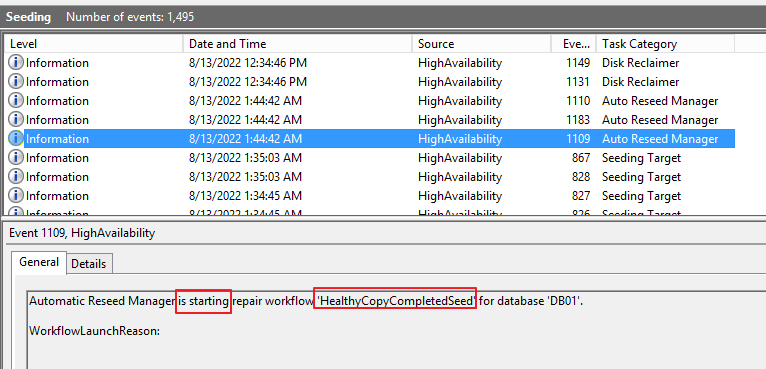
Task: Click Event 1109, HighAvailability pane title
Action: tap(82, 234)
